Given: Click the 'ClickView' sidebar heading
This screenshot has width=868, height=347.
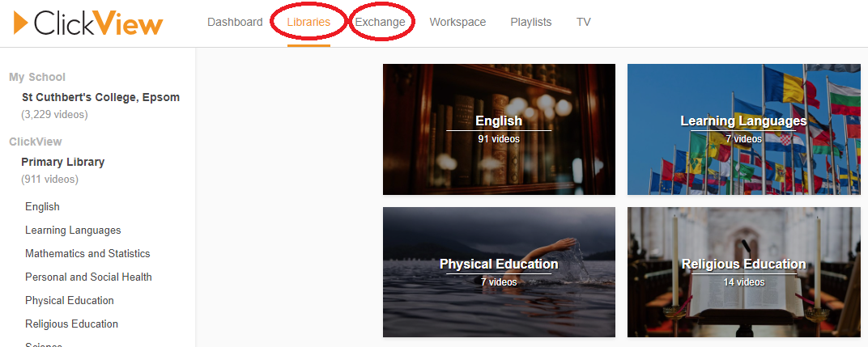Looking at the screenshot, I should [36, 142].
